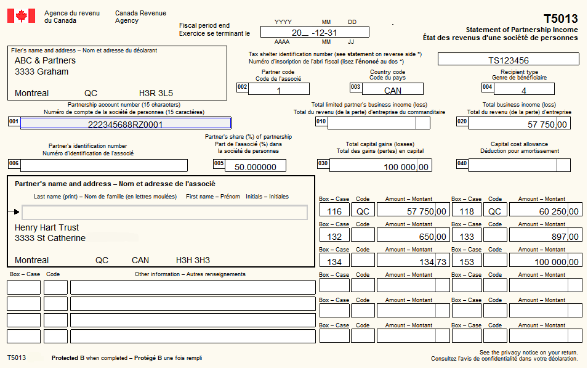This screenshot has height=368, width=588.
Task: Click the partner's identification number box 006
Action: pos(104,165)
